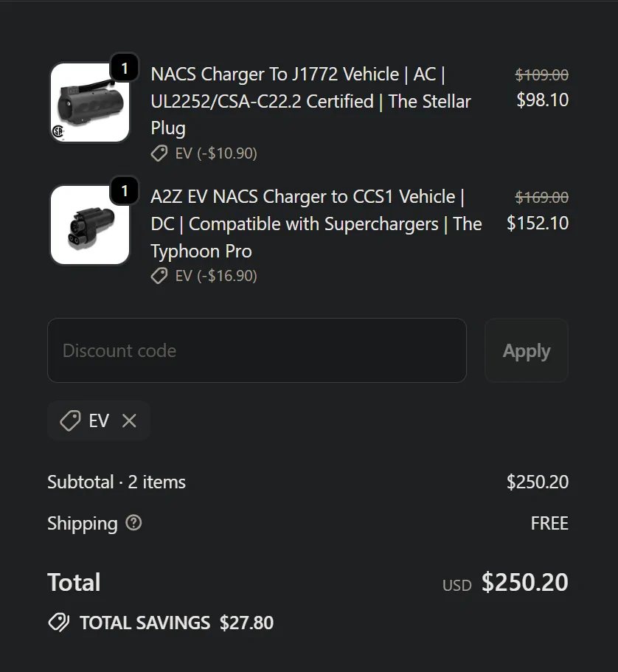Click the Total Savings tag icon
The height and width of the screenshot is (672, 618).
(x=59, y=623)
